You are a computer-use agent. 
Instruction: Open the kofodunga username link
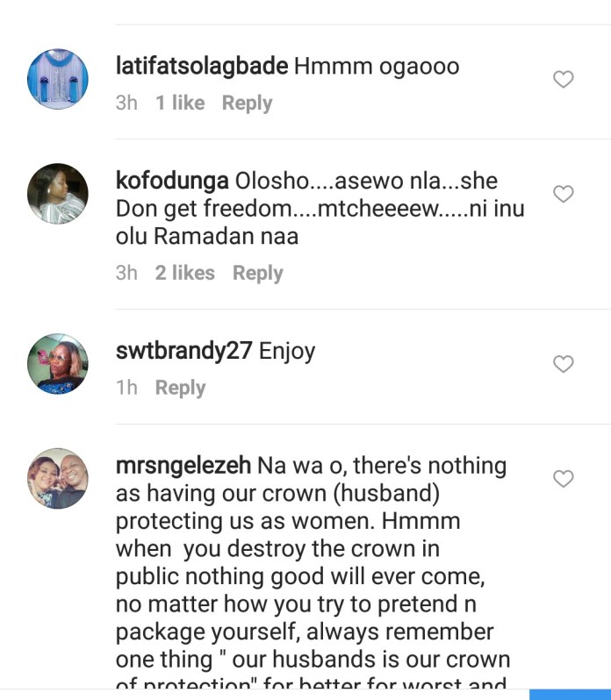[x=173, y=182]
